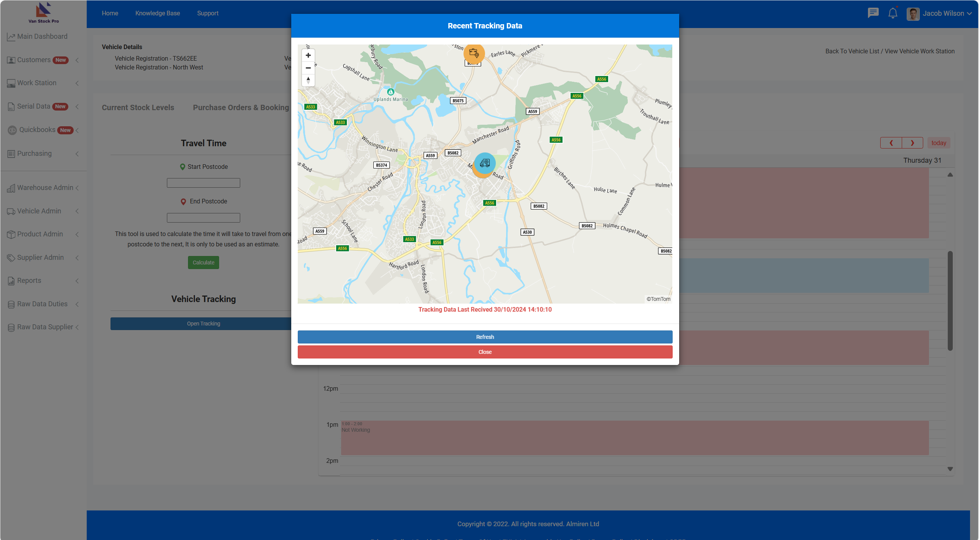Click the Raw Data Supplier database icon

[x=11, y=327]
